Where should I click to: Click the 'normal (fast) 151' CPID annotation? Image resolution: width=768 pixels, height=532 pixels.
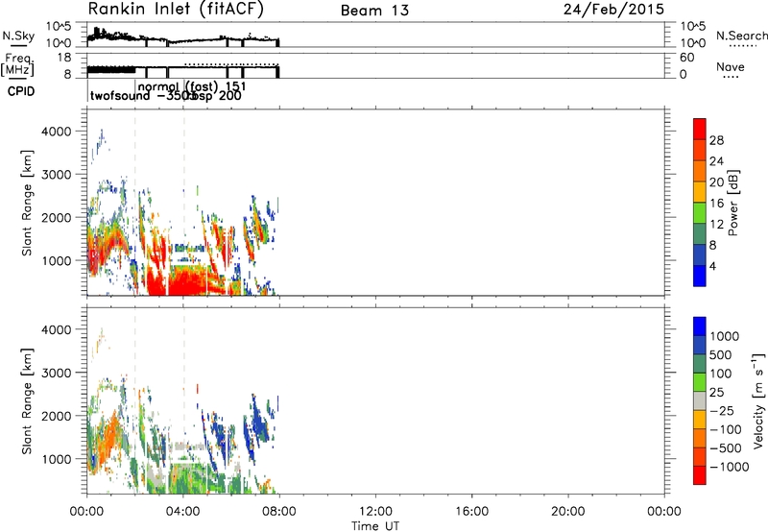[192, 86]
